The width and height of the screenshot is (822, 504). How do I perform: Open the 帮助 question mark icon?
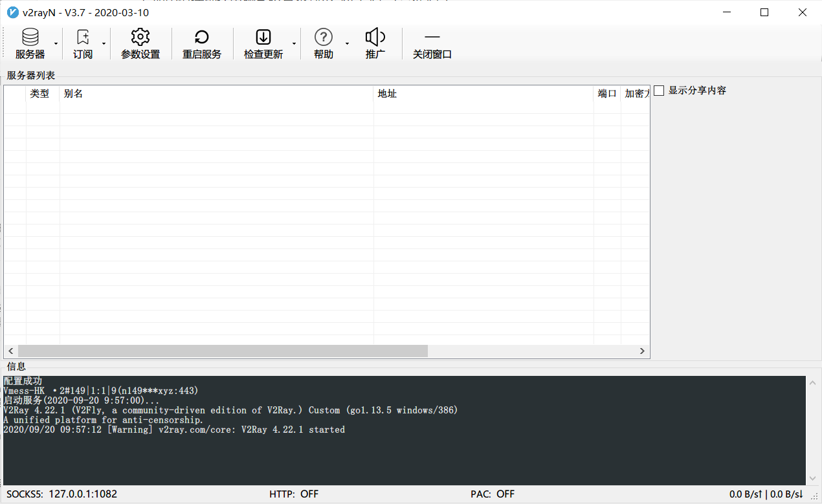[323, 37]
